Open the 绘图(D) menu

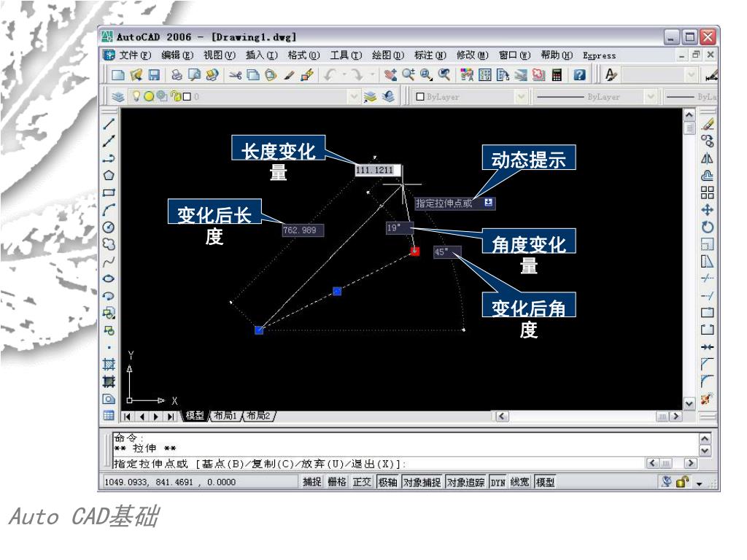point(388,55)
